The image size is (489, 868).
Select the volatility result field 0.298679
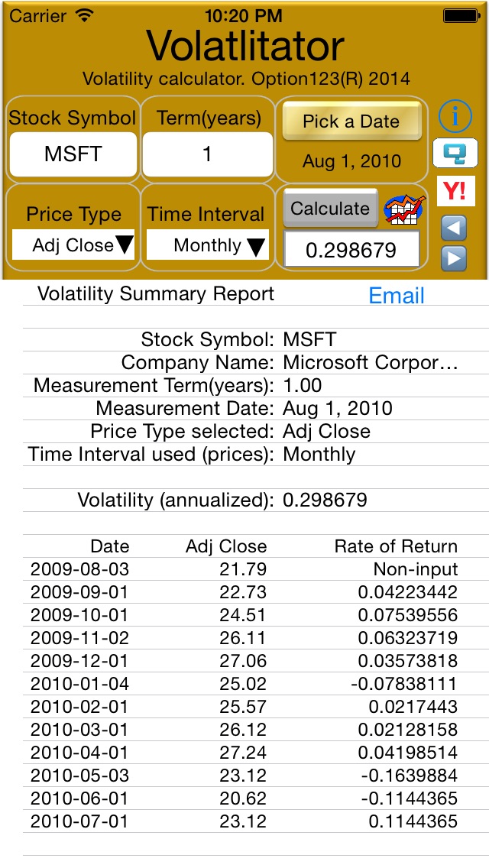351,250
